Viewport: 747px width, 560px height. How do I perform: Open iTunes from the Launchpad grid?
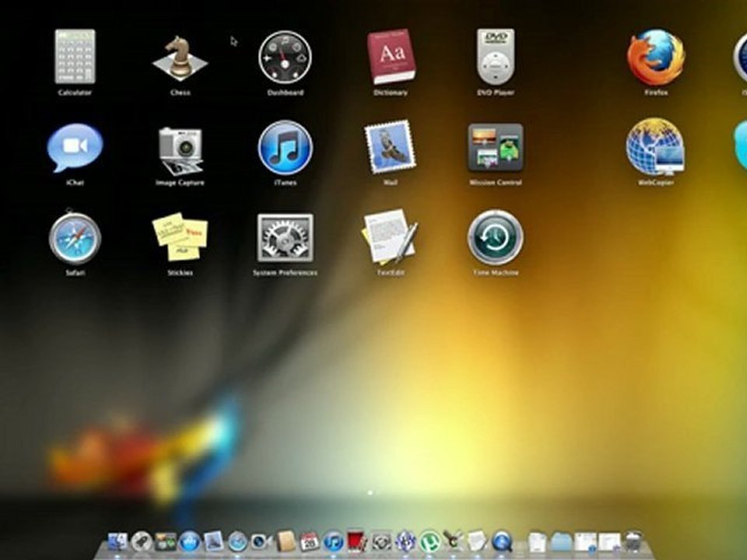tap(285, 148)
